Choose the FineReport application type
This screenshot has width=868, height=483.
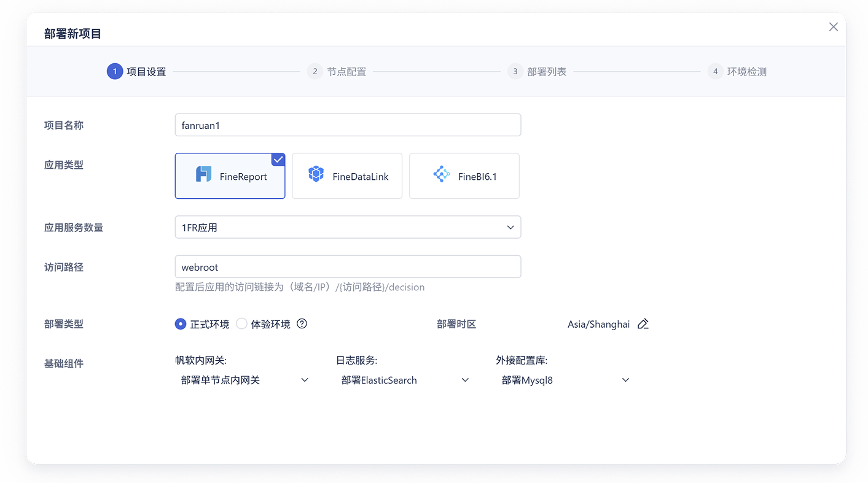[x=230, y=176]
